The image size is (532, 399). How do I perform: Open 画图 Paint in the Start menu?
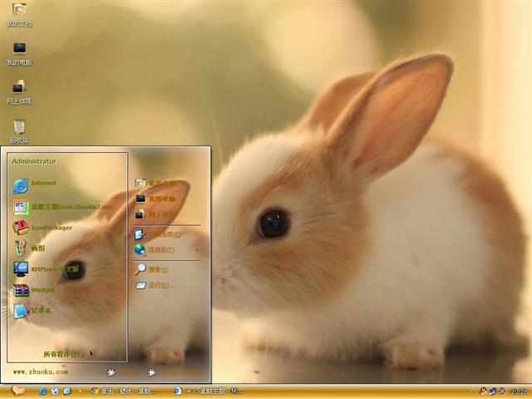(29, 248)
